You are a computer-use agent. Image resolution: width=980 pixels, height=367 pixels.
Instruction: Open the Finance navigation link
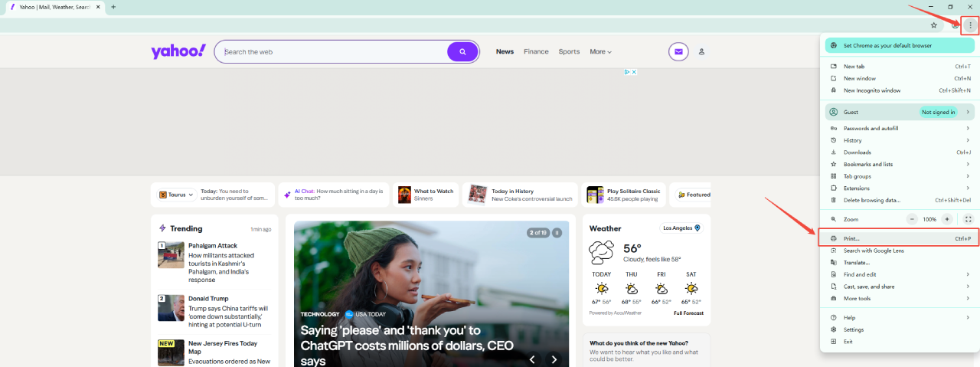tap(536, 52)
